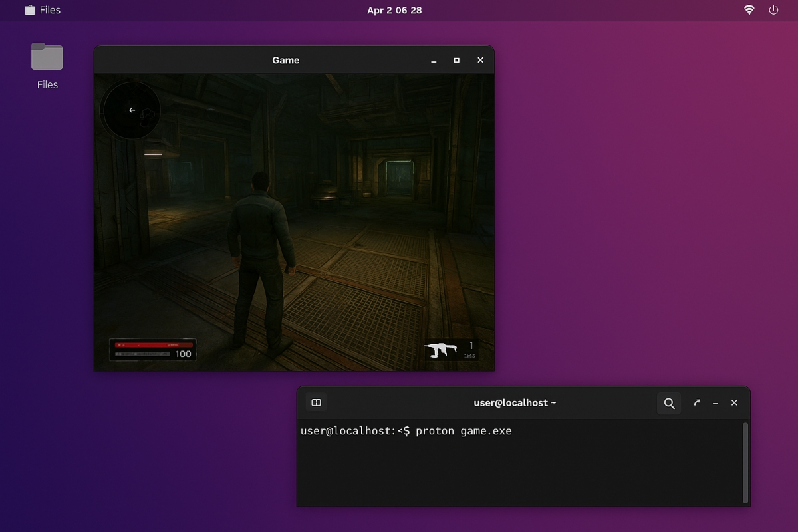This screenshot has height=532, width=798.
Task: Click the new tab icon in the terminal
Action: [317, 403]
